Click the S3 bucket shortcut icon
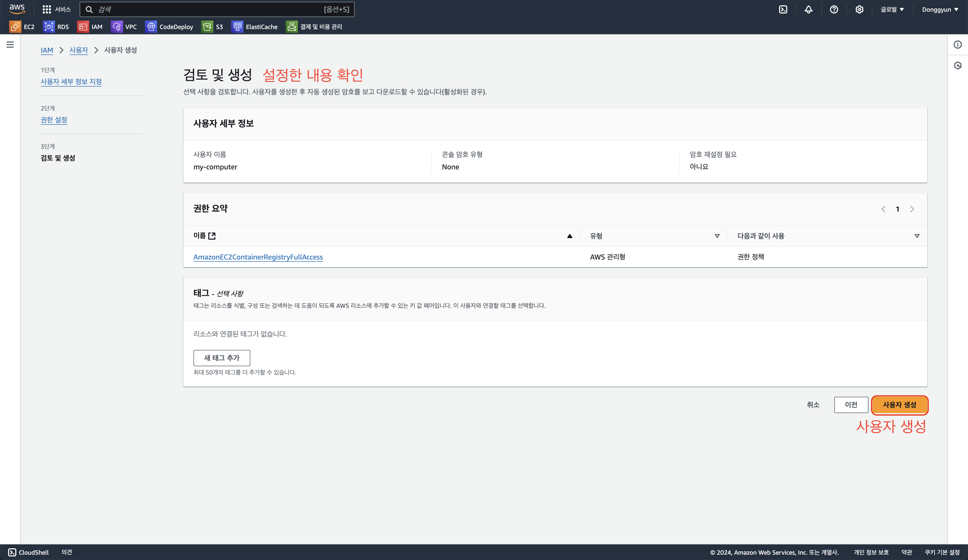Image resolution: width=968 pixels, height=560 pixels. point(207,26)
